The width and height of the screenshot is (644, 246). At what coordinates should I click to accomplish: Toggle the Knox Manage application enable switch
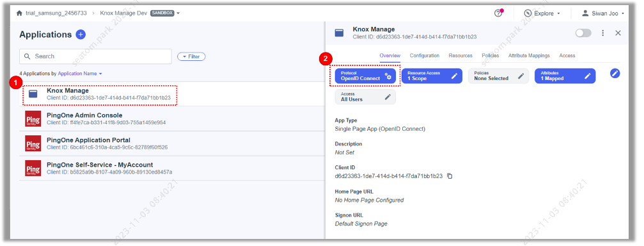click(583, 33)
